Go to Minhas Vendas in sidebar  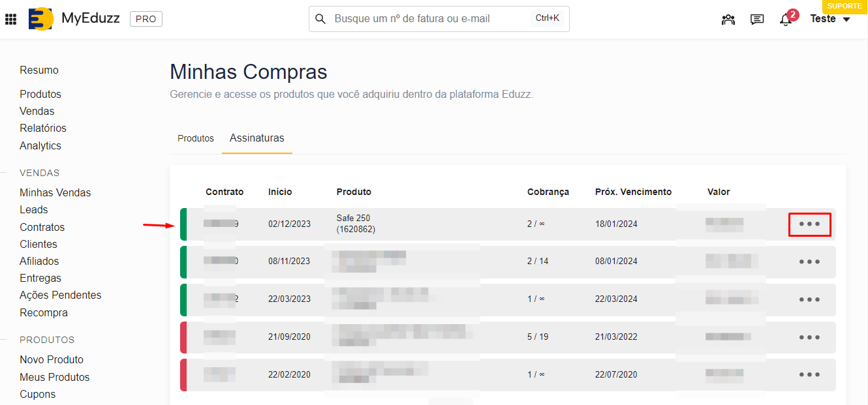coord(55,192)
